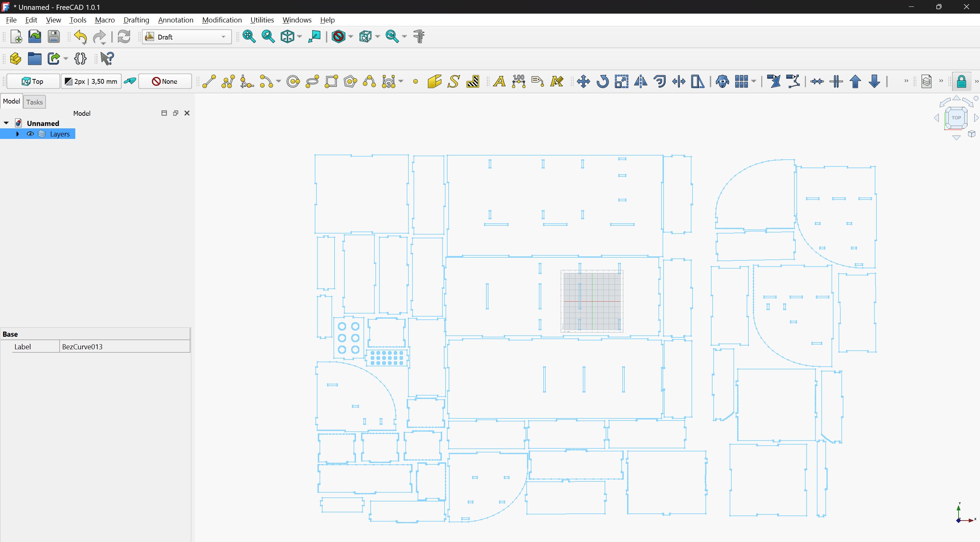The height and width of the screenshot is (542, 980).
Task: Click the Draft Text tool
Action: [x=499, y=81]
